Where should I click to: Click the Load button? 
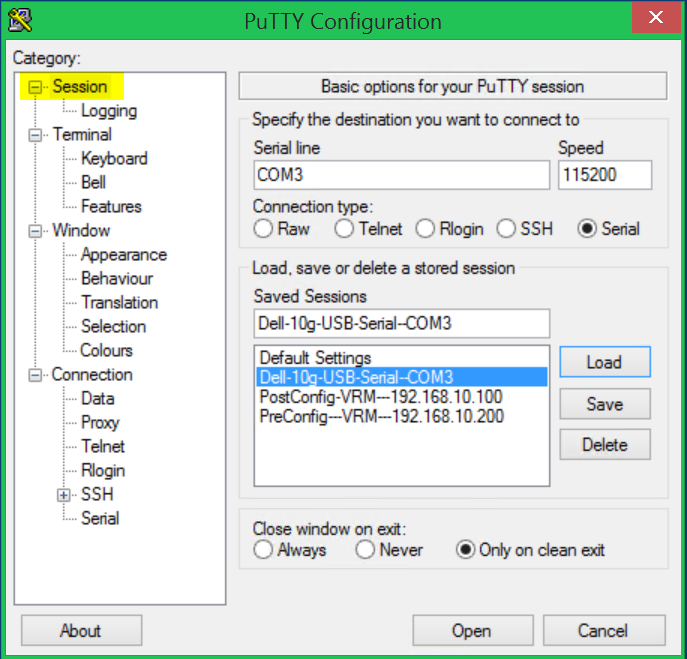click(x=605, y=362)
